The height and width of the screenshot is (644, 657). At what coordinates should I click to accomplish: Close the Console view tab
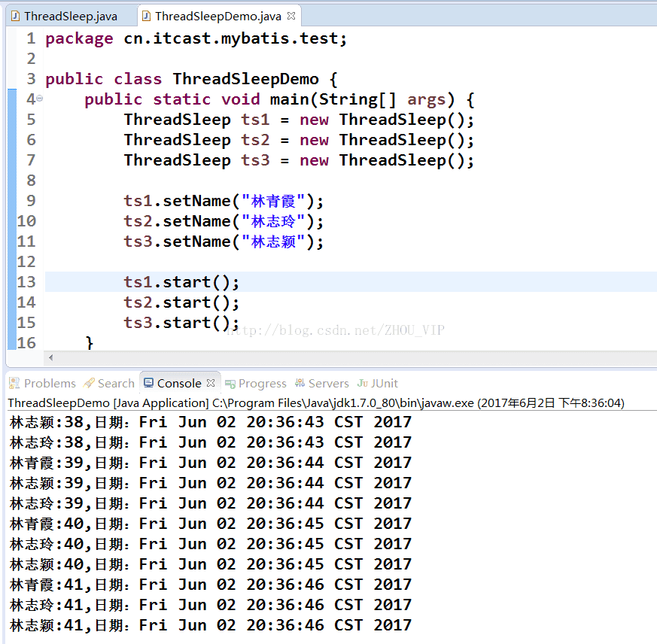211,383
